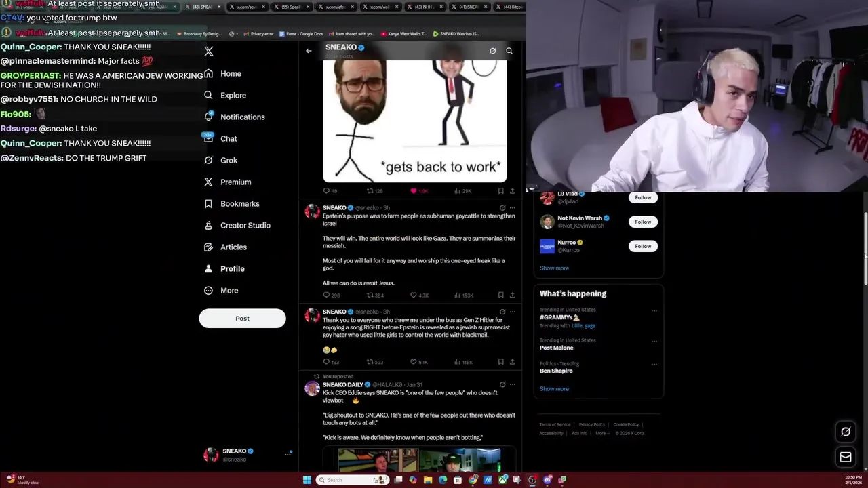This screenshot has height=488, width=868.
Task: Open the Windows Start menu
Action: [x=307, y=480]
